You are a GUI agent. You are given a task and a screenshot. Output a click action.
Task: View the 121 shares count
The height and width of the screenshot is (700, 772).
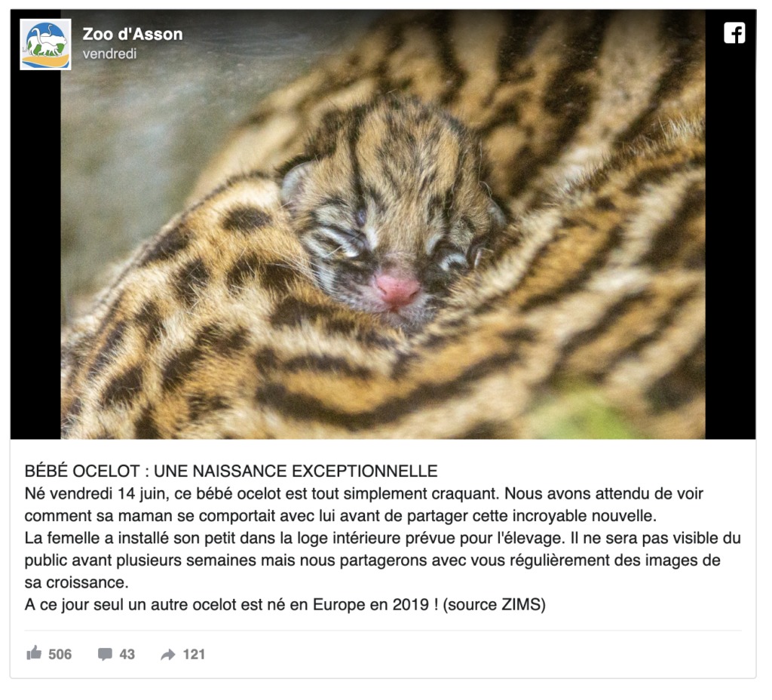point(194,654)
